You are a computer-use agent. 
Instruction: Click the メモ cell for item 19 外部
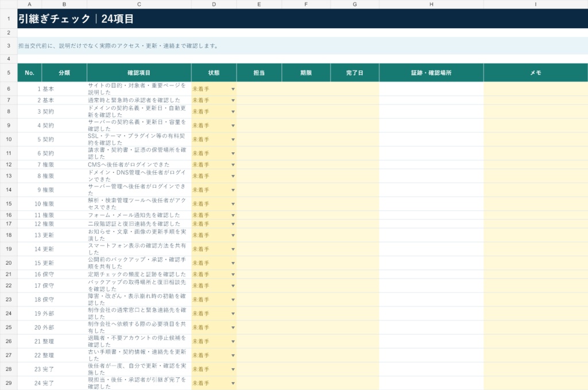click(536, 313)
